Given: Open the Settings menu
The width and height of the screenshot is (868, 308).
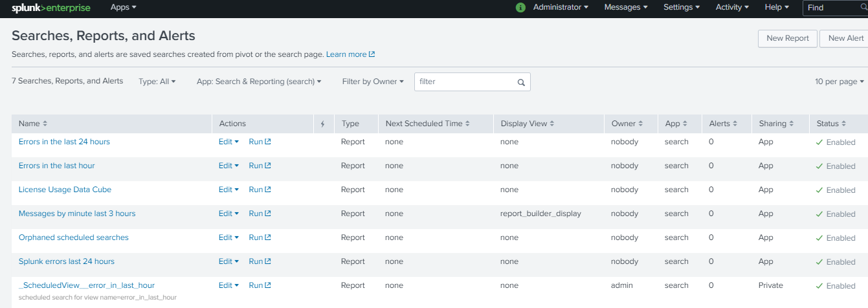Looking at the screenshot, I should (x=682, y=7).
